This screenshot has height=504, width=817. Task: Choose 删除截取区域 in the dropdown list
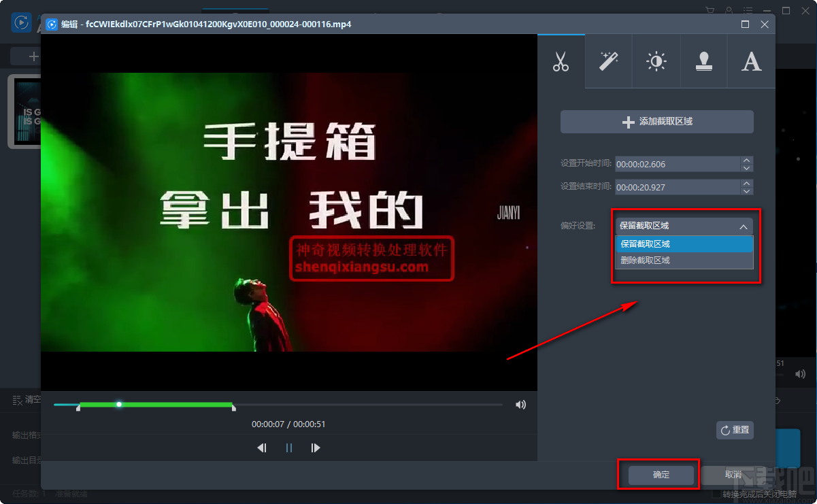pos(684,260)
